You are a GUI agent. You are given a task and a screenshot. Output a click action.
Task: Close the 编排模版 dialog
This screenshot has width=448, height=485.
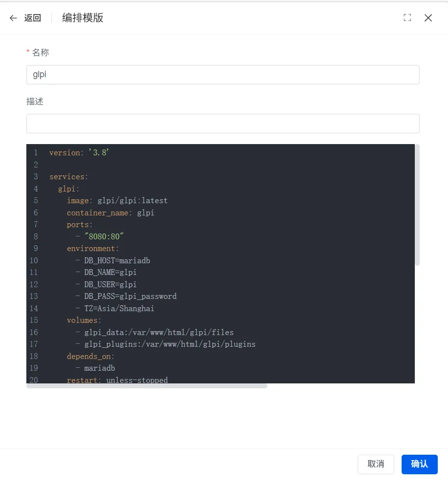[428, 18]
